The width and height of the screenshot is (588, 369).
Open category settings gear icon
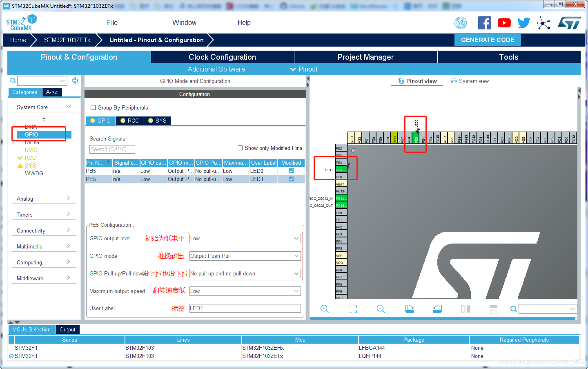click(75, 81)
